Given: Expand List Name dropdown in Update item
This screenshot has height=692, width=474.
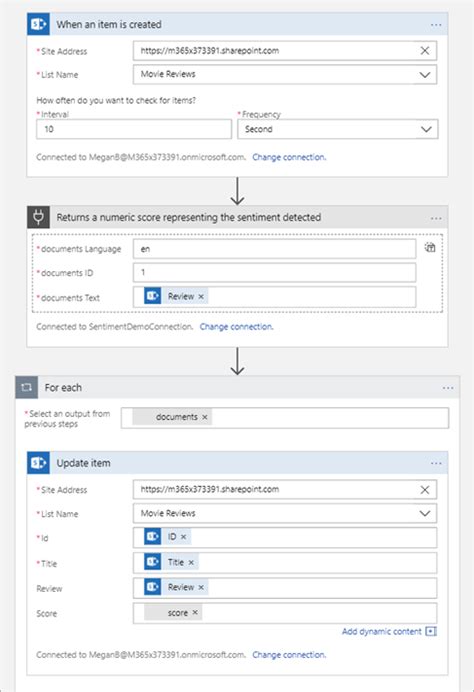Looking at the screenshot, I should pyautogui.click(x=425, y=514).
